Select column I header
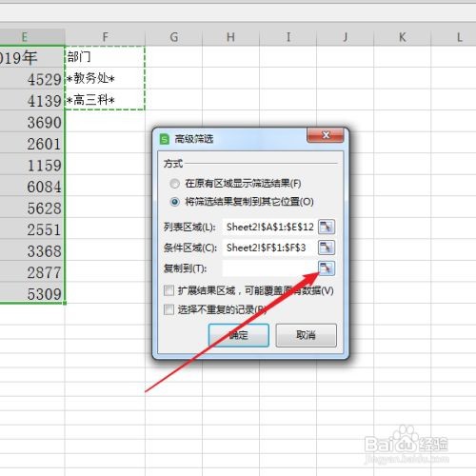Viewport: 476px width, 476px height. coord(288,37)
